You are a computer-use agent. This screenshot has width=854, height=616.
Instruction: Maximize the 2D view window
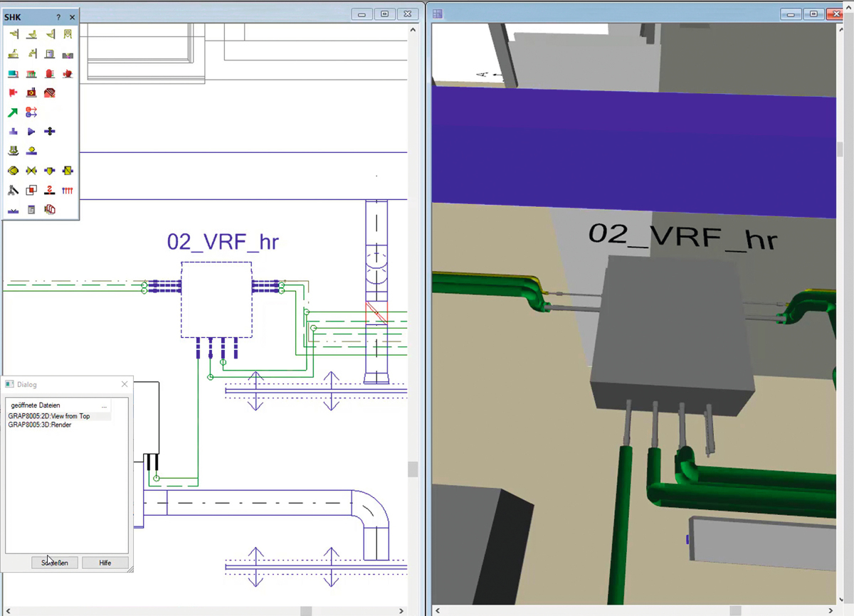pyautogui.click(x=385, y=14)
